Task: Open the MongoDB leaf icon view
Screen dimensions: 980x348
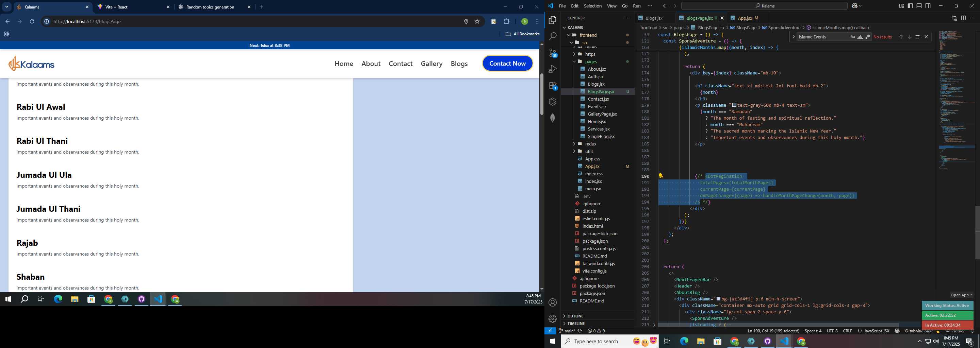Action: (552, 118)
